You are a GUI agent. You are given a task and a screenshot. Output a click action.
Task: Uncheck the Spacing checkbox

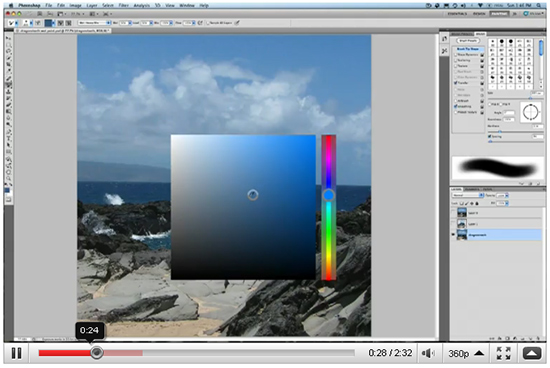pyautogui.click(x=490, y=136)
